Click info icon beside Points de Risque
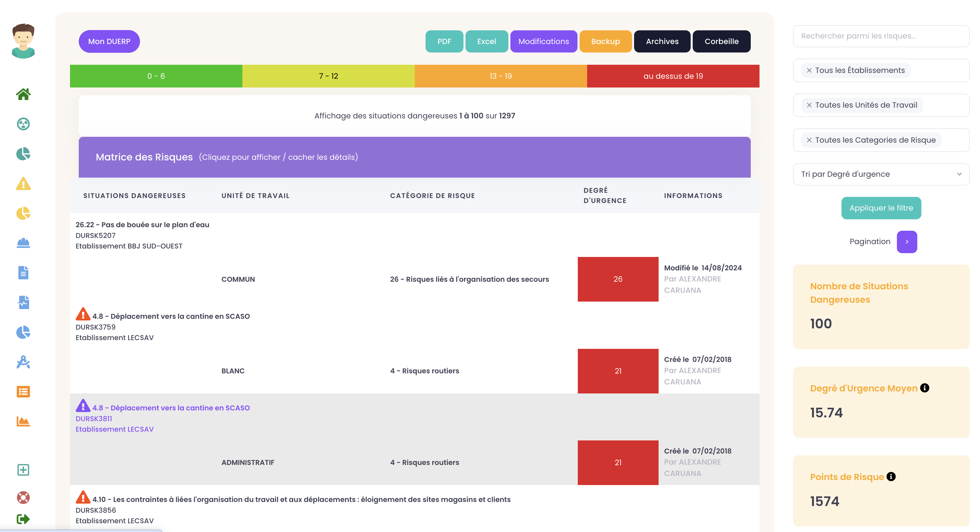 891,477
